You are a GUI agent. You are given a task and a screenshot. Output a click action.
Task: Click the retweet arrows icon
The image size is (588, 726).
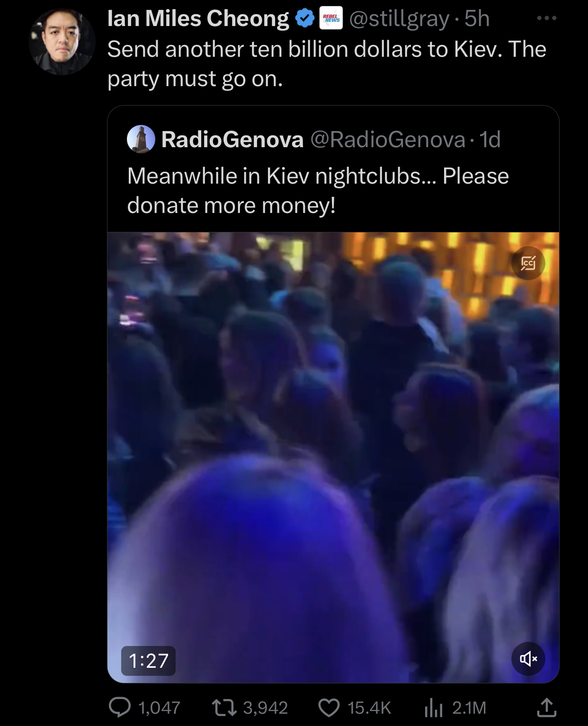(x=224, y=708)
